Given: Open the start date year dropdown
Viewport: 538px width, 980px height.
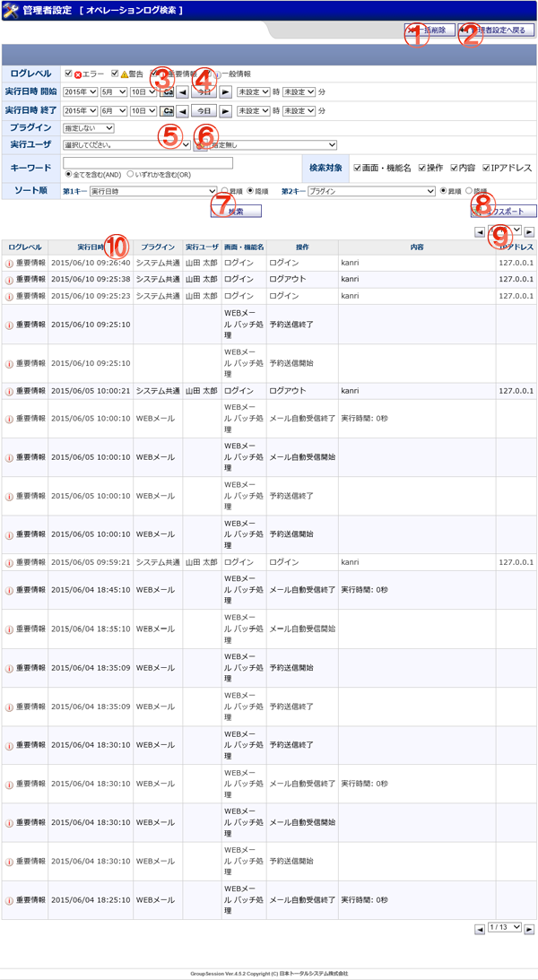Looking at the screenshot, I should tap(80, 91).
